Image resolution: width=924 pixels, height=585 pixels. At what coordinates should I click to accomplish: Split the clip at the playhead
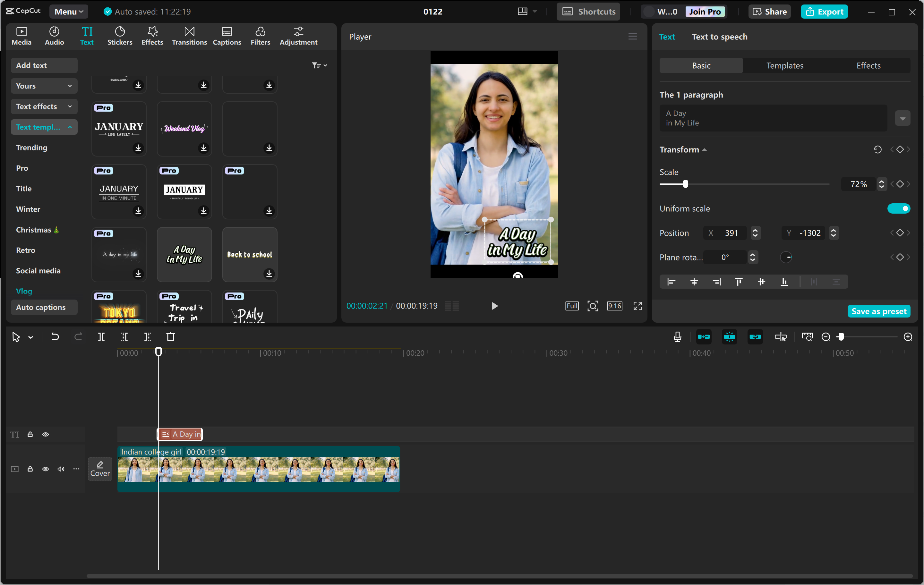[x=101, y=336]
